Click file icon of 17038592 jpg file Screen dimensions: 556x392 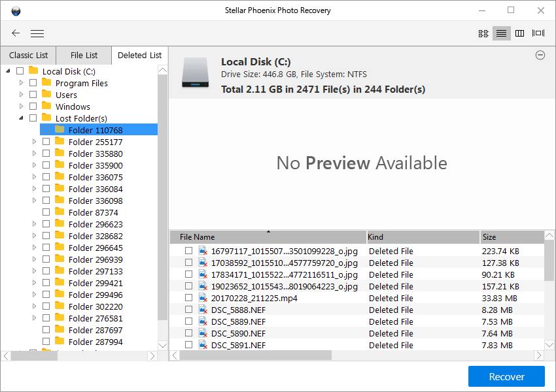203,263
